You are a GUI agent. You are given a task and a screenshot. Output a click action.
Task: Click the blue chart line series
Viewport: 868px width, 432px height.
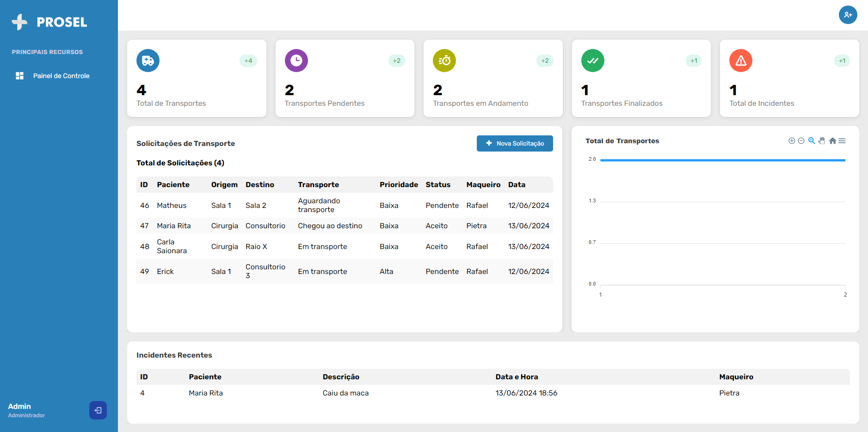point(723,160)
